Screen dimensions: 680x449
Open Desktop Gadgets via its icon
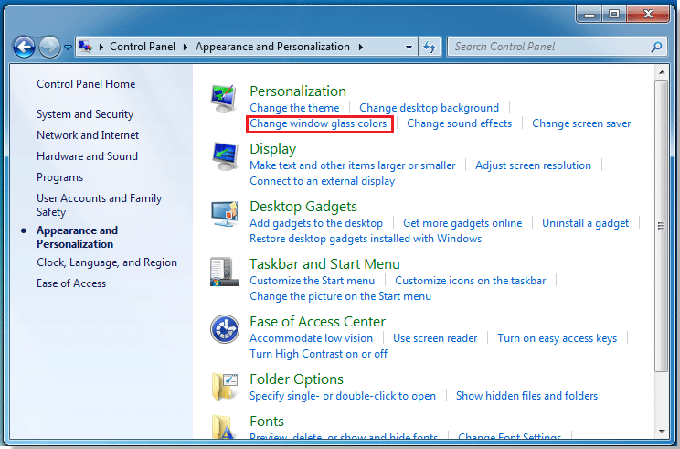pos(223,214)
